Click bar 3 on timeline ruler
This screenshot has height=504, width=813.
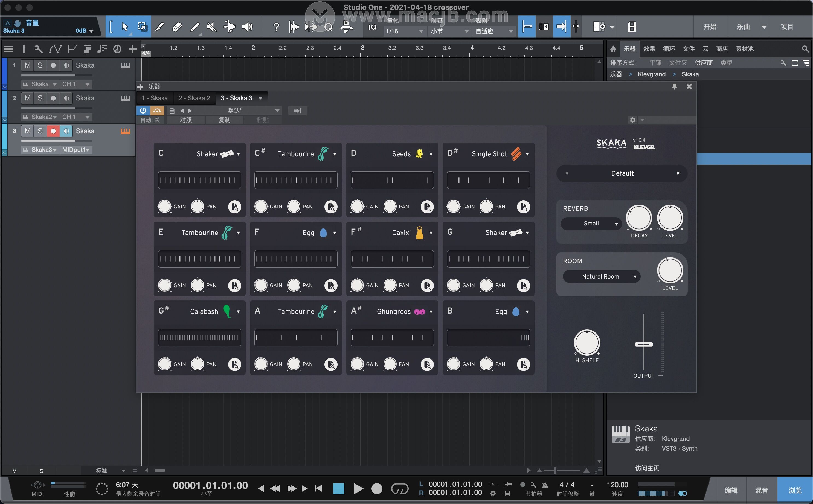[x=362, y=48]
